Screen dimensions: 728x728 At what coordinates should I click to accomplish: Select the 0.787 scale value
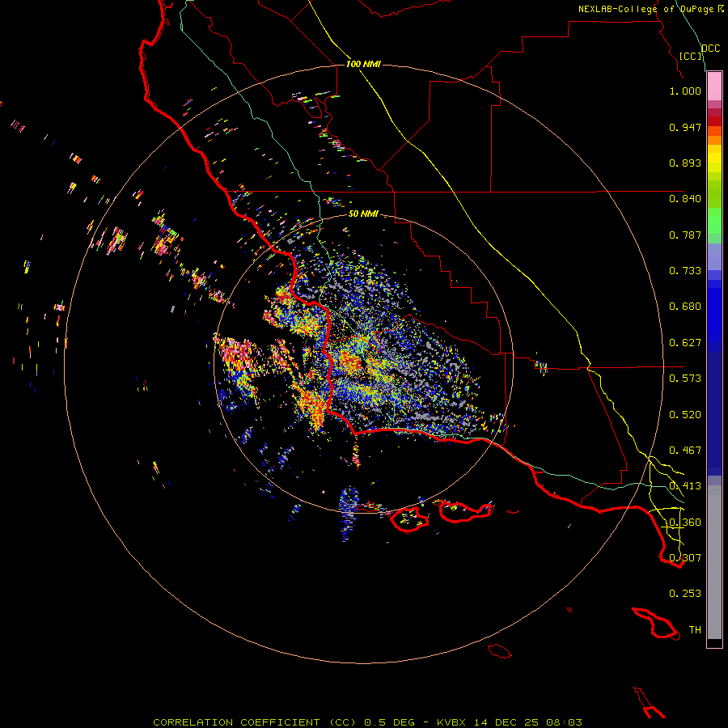(685, 235)
